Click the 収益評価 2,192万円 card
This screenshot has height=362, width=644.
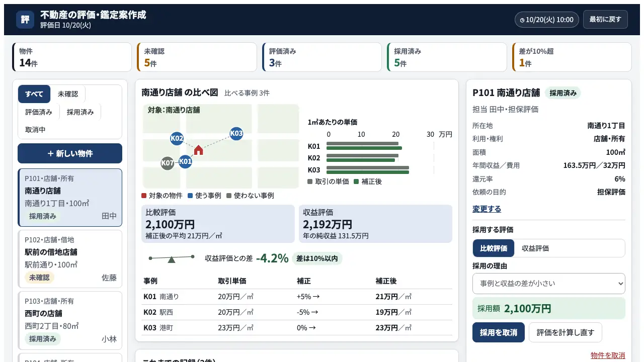(375, 224)
